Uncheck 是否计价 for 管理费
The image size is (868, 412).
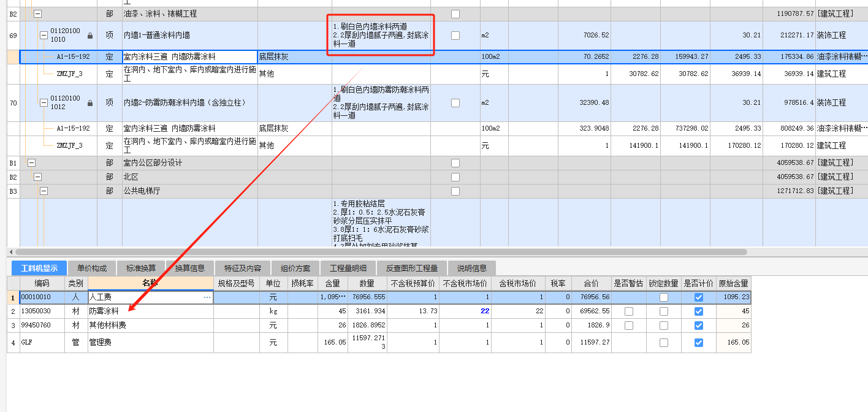(698, 343)
